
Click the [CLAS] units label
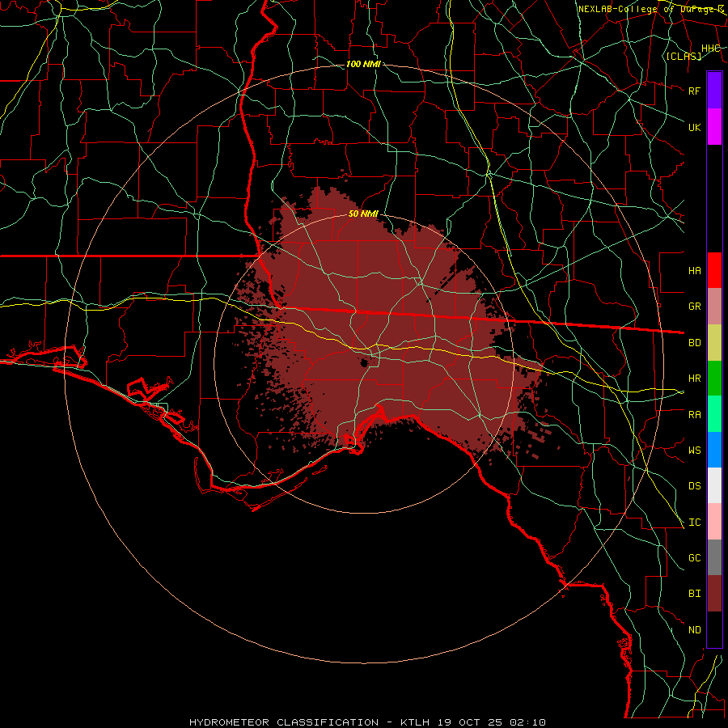point(684,56)
